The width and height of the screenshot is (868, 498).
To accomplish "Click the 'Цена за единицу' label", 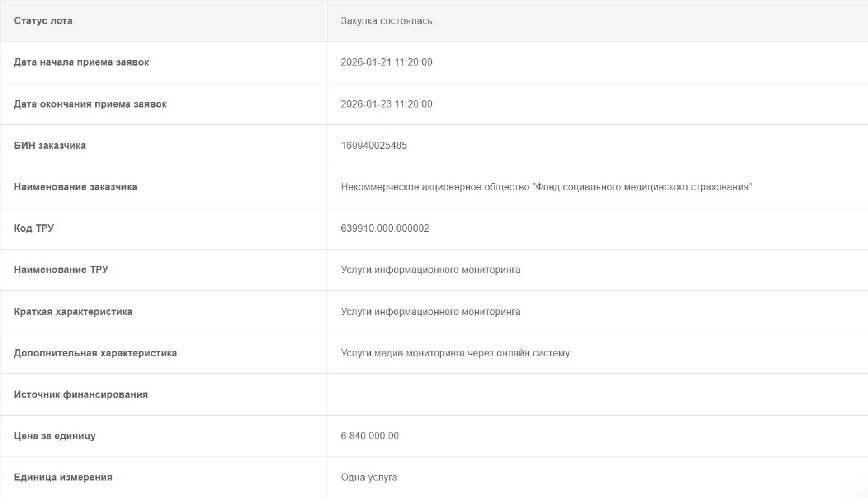I will pyautogui.click(x=55, y=436).
